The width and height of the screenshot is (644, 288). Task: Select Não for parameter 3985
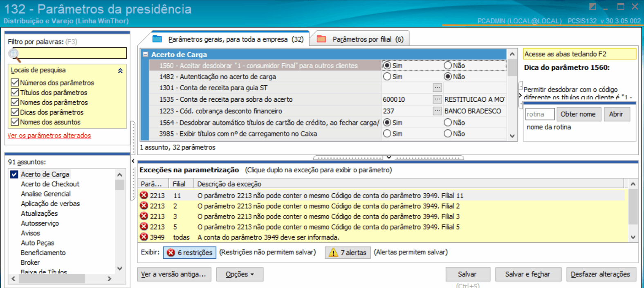point(448,134)
